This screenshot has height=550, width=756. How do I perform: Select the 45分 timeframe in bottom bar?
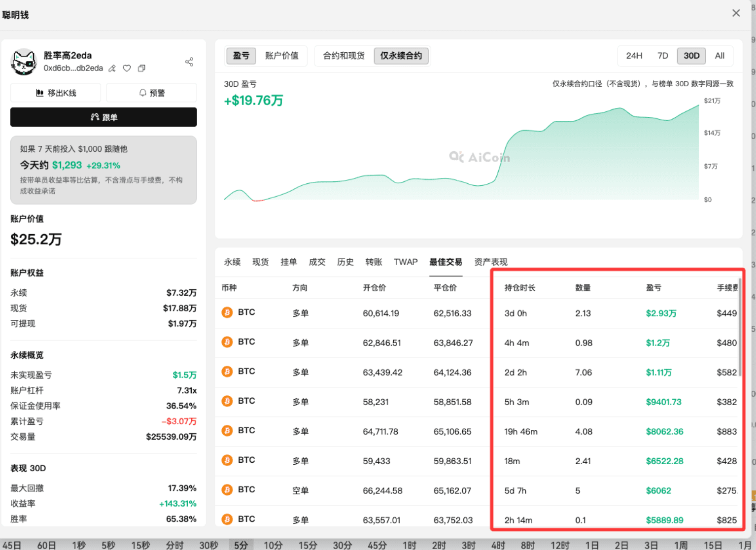click(x=377, y=545)
